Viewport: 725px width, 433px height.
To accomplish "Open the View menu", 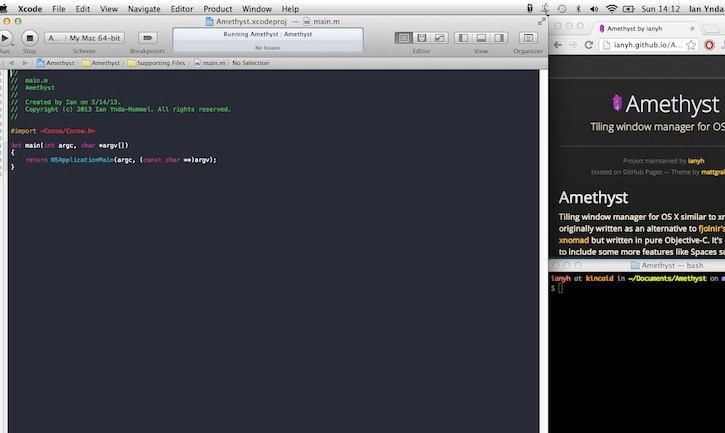I will pos(109,9).
